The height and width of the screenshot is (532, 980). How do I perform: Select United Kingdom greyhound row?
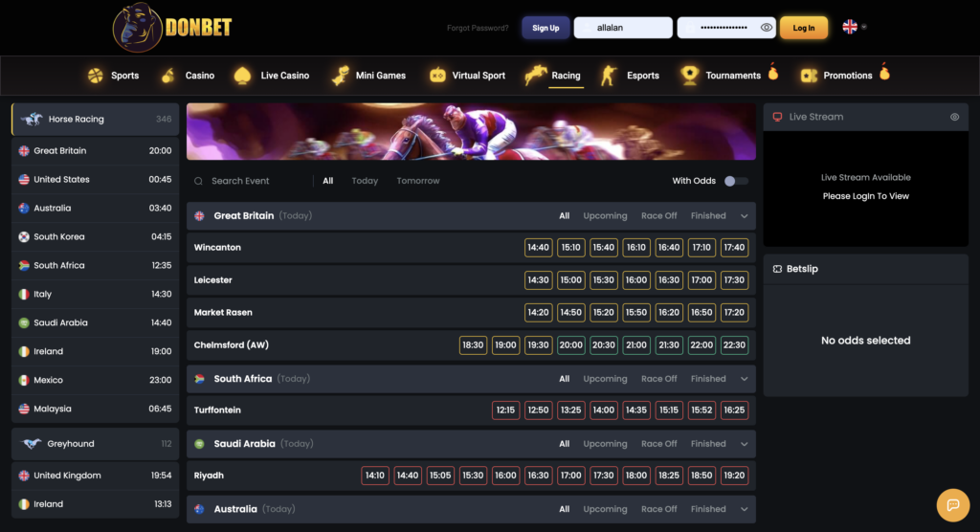[95, 476]
